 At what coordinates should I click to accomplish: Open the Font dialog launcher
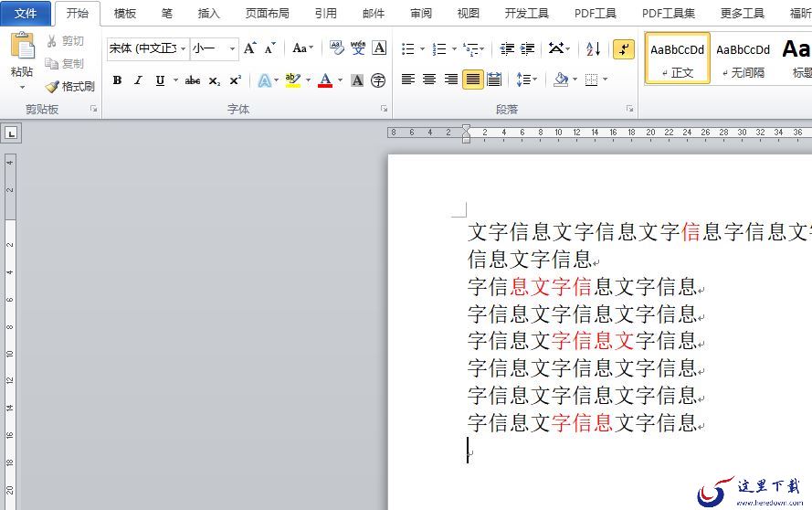(385, 109)
